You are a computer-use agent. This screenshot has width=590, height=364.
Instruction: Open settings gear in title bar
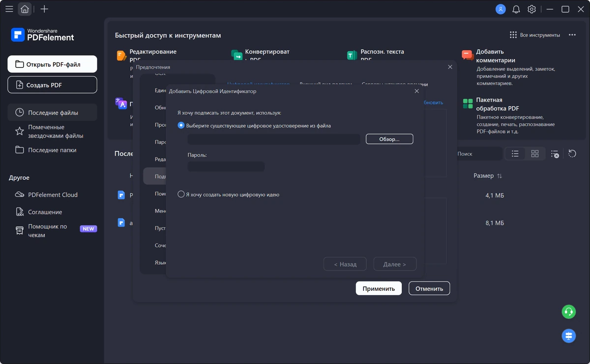point(531,9)
